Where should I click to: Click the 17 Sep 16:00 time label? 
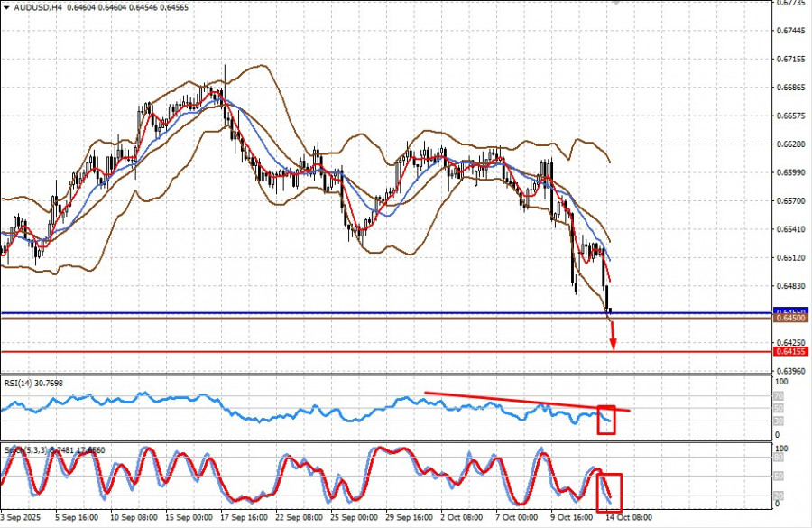click(x=244, y=517)
